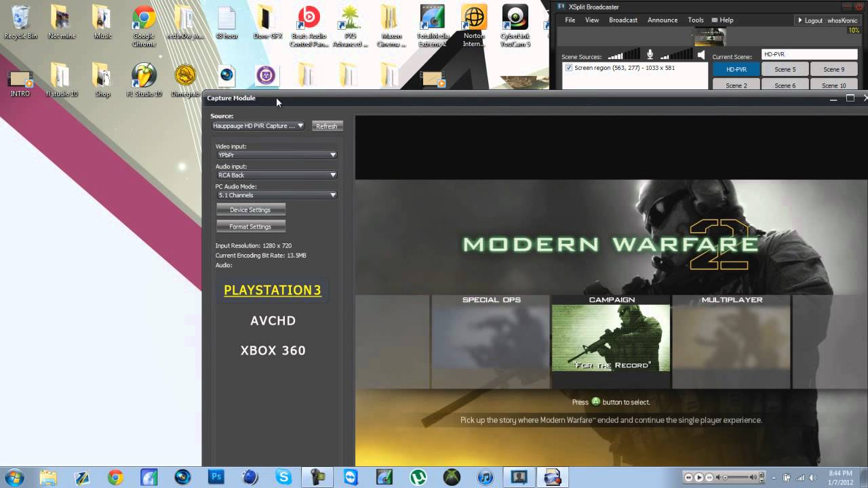Open the Recycle Bin desktop icon

20,22
